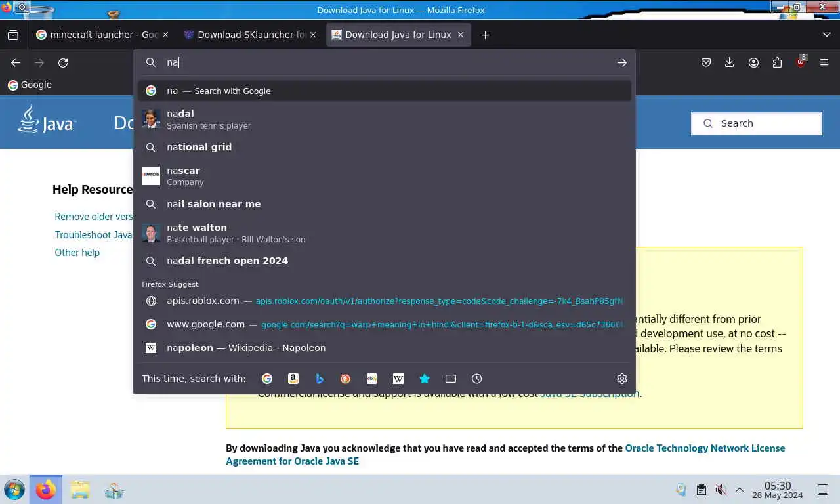The height and width of the screenshot is (504, 840).
Task: Choose the nate walton suggestion
Action: (x=385, y=233)
